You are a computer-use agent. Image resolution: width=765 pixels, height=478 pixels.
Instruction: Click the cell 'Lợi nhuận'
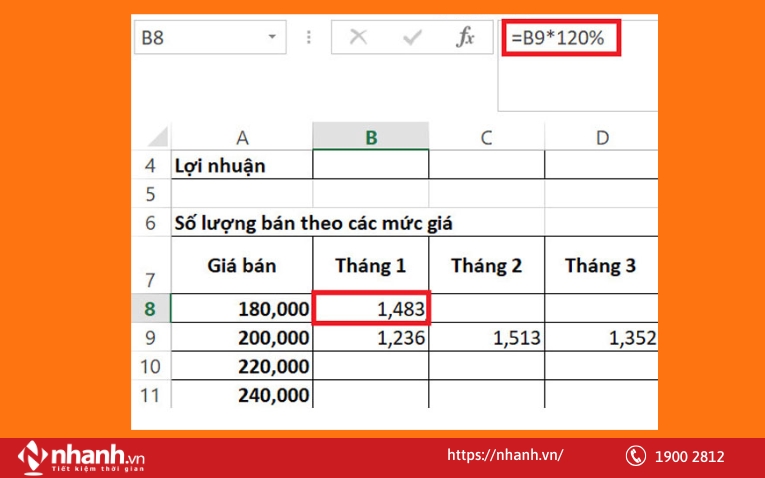click(x=242, y=165)
